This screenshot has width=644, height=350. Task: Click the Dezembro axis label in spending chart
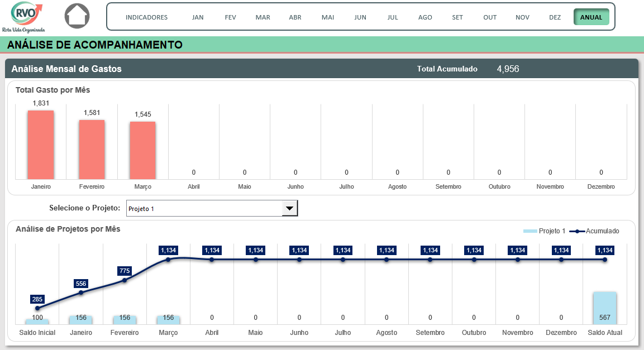pos(601,186)
